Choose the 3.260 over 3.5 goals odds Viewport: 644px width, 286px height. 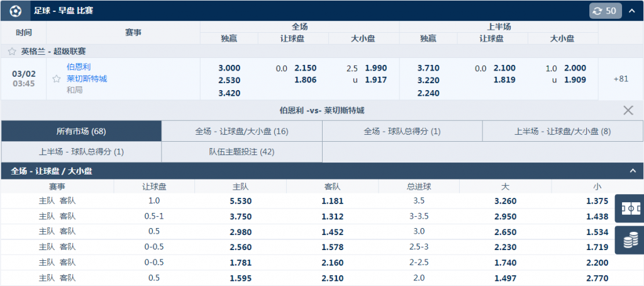tap(505, 201)
